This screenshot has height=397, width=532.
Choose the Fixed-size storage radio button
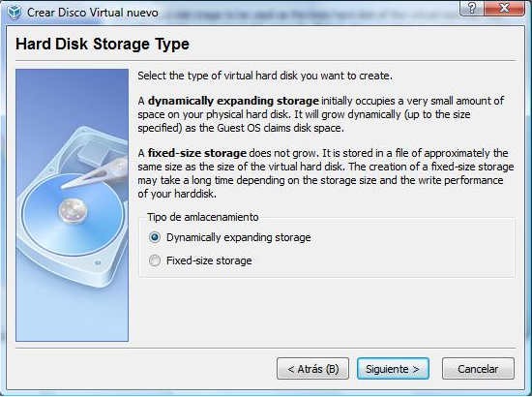(x=155, y=260)
